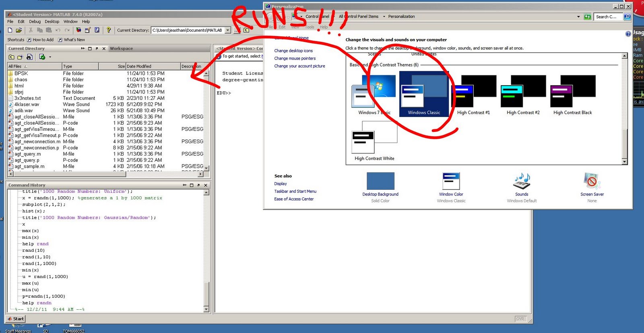Select the BPSK folder in file list
This screenshot has width=644, height=333.
click(x=21, y=74)
